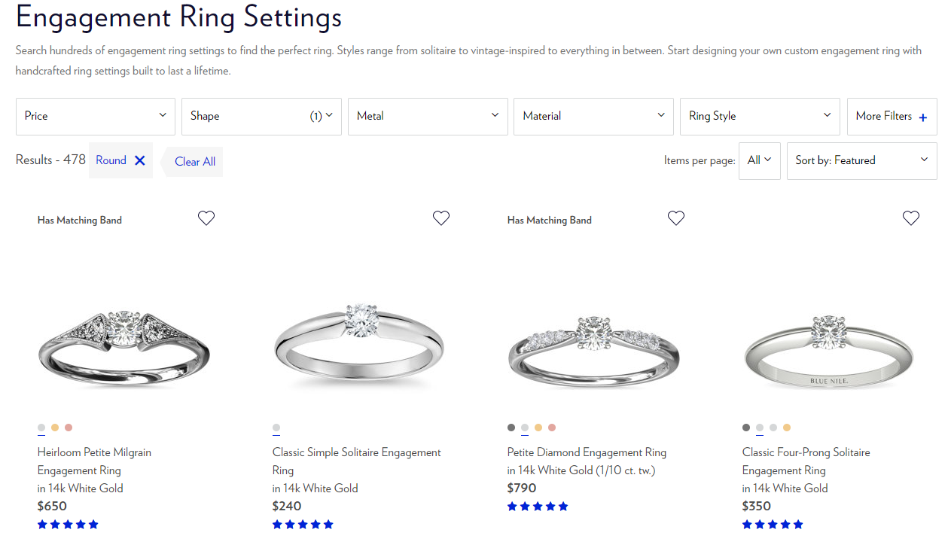Click heart icon on Classic Simple Solitaire ring
Viewport: 951px width, 560px height.
click(441, 218)
